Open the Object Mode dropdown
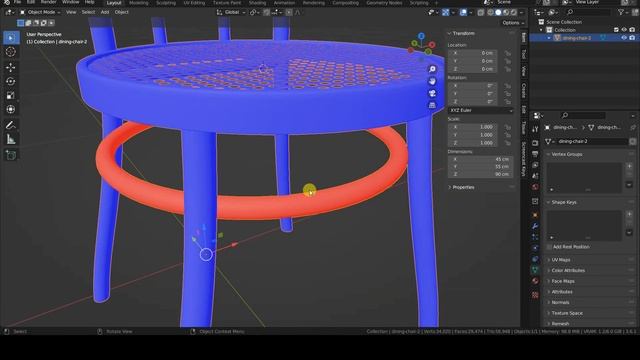 (40, 13)
